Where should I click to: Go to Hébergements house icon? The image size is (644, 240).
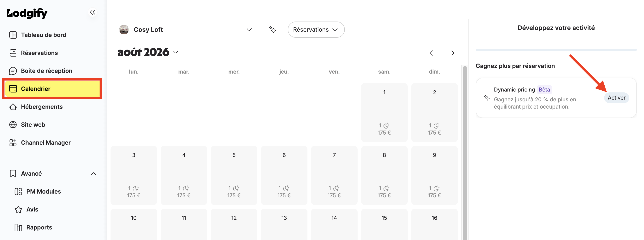tap(13, 107)
